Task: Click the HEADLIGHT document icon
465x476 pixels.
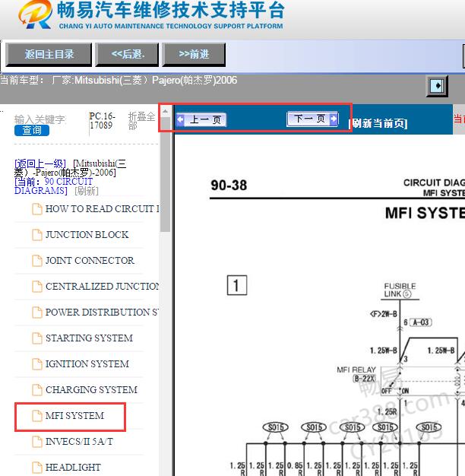Action: pos(37,467)
